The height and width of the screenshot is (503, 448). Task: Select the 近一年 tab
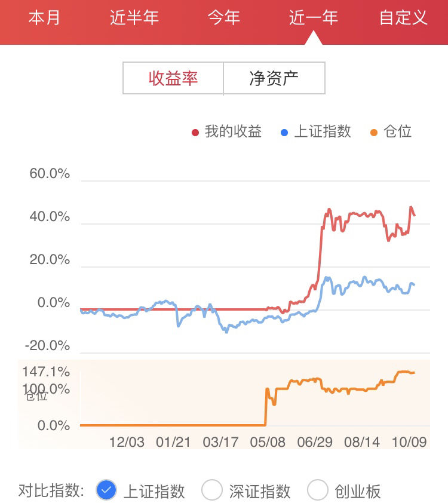[314, 18]
